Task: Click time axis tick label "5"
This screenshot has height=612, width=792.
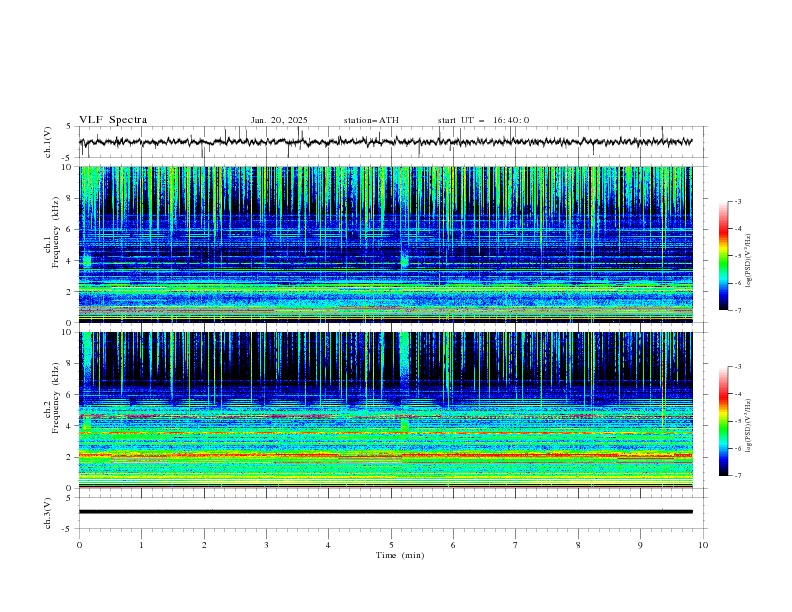Action: pyautogui.click(x=391, y=545)
